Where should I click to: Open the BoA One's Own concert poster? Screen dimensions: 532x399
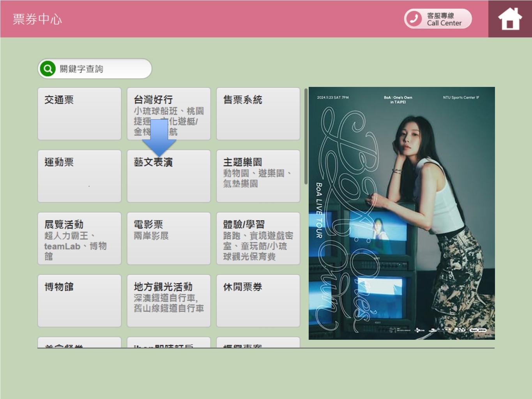pyautogui.click(x=402, y=213)
